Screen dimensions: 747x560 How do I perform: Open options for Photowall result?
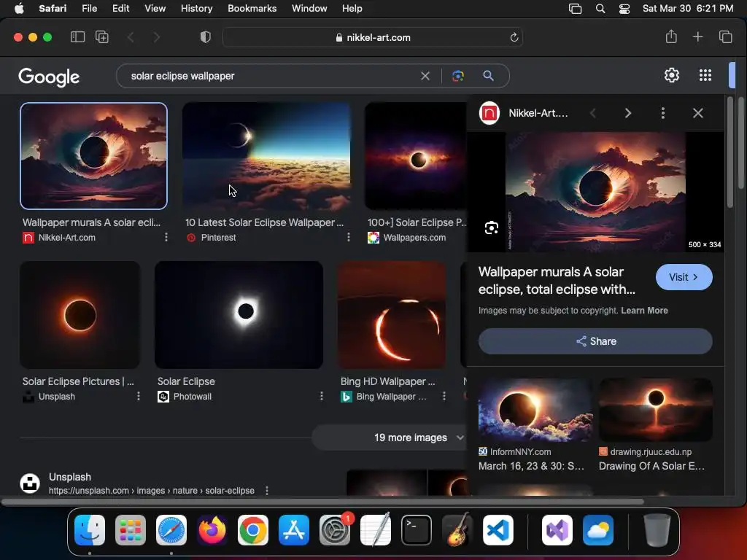point(321,396)
